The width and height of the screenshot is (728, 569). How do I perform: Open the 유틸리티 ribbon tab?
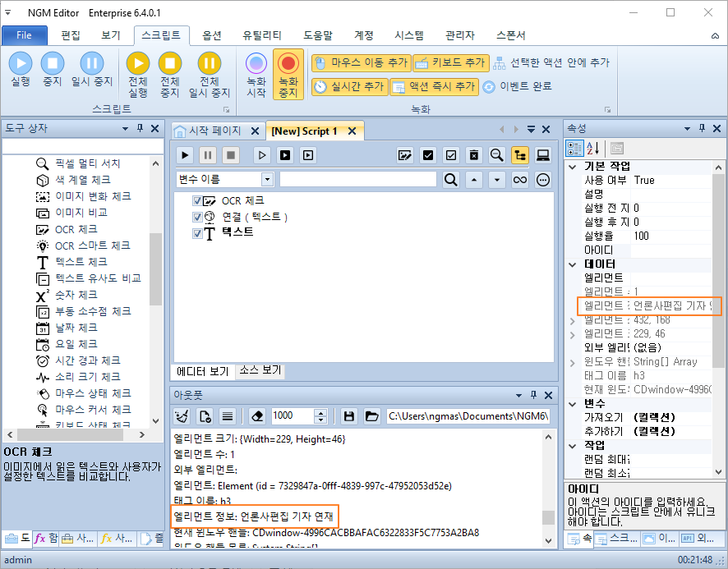click(x=262, y=35)
